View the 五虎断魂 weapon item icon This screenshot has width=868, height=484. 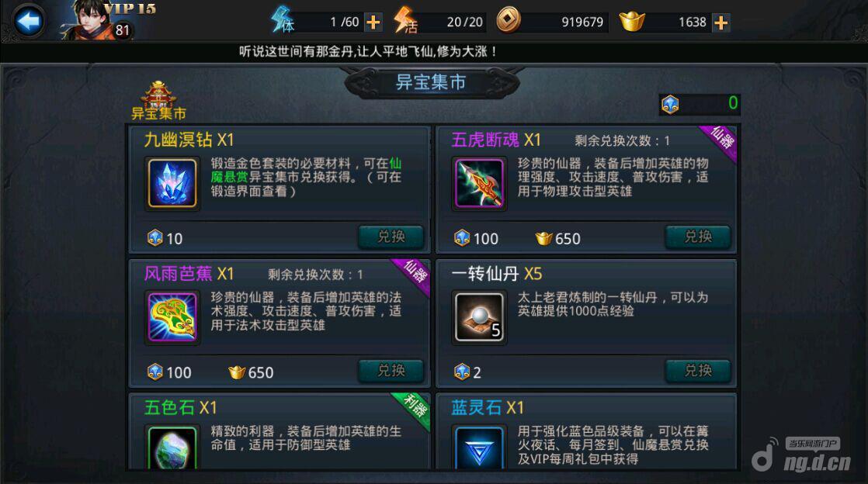coord(479,183)
